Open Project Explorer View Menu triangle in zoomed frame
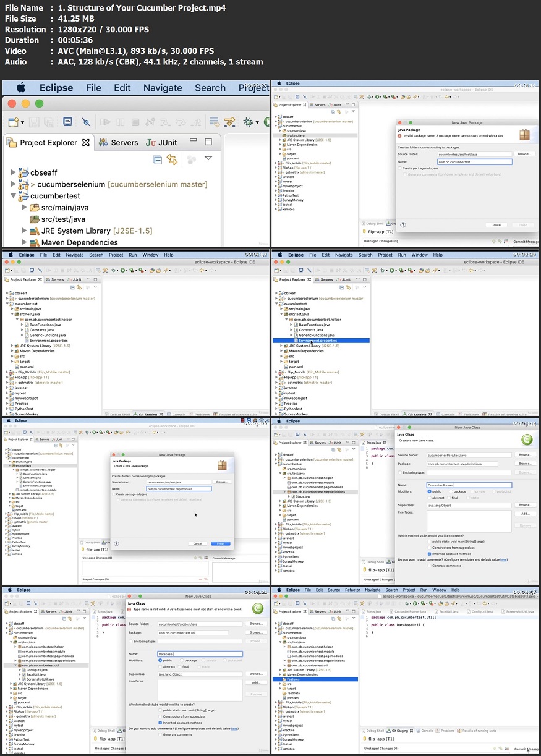The image size is (541, 756). [208, 158]
